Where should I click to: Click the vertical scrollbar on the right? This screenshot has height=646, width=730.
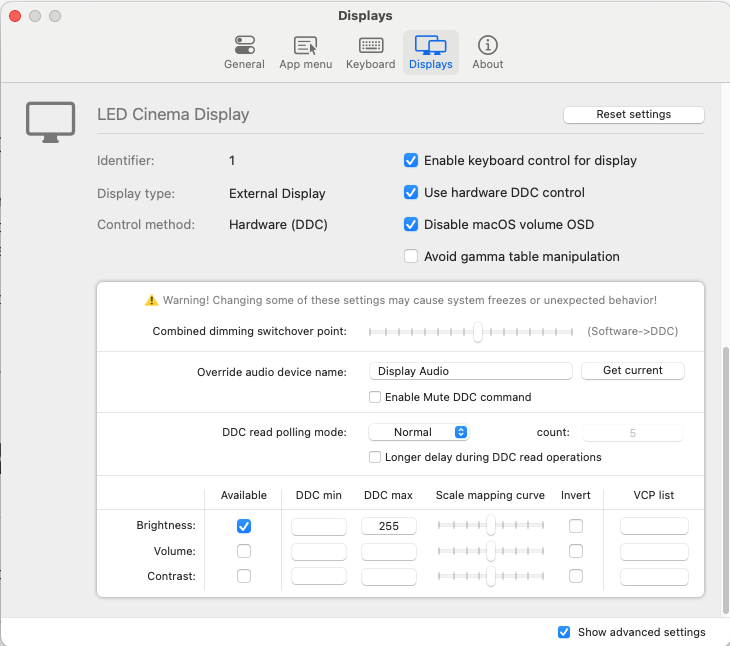coord(725,480)
